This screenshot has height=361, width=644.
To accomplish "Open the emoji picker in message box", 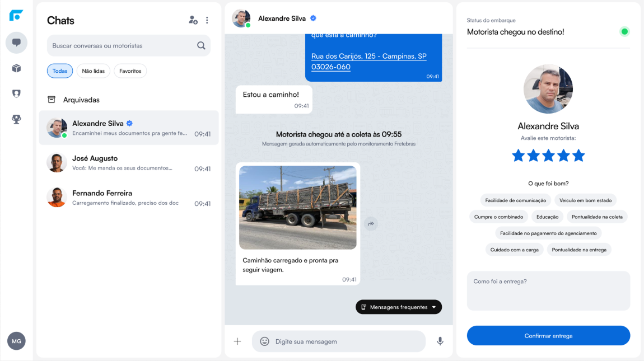I will click(264, 341).
